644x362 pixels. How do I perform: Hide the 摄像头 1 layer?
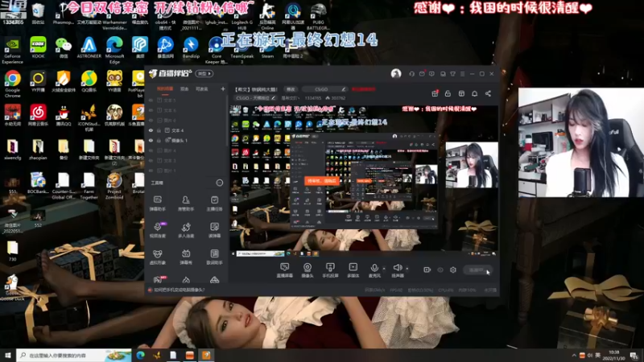(x=151, y=140)
